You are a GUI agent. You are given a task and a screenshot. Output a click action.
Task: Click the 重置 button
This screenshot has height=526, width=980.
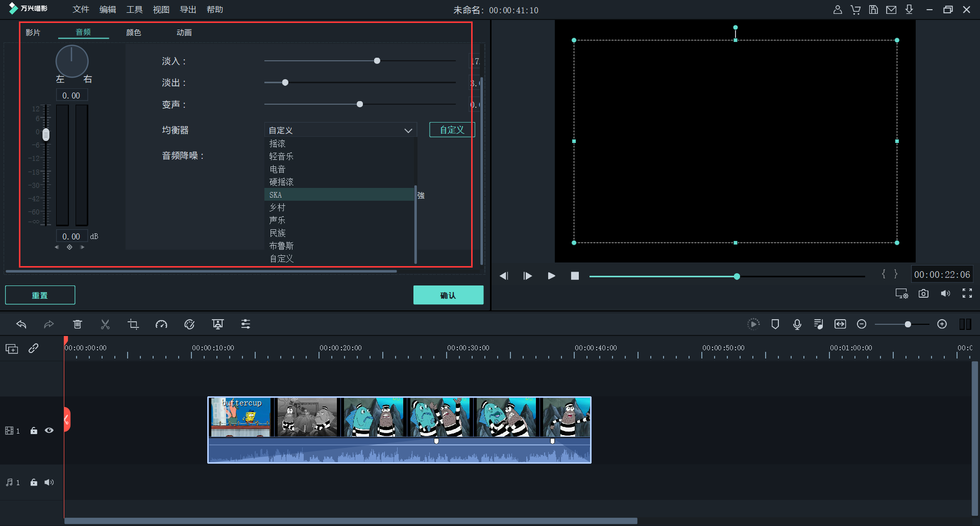point(40,295)
